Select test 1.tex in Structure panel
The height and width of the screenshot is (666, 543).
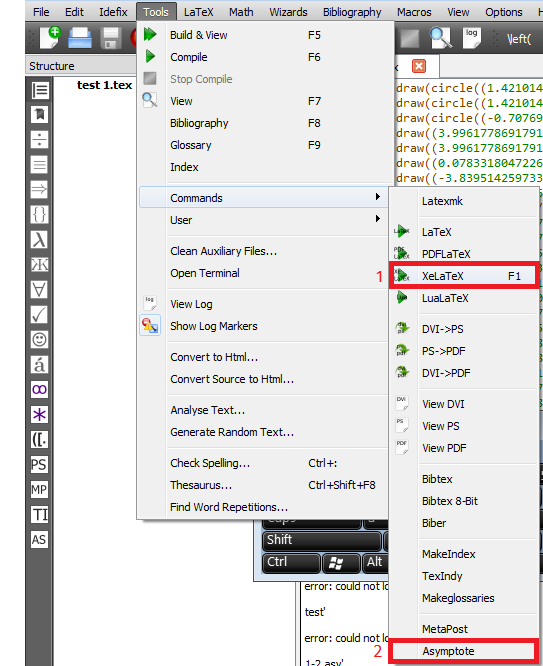point(105,85)
